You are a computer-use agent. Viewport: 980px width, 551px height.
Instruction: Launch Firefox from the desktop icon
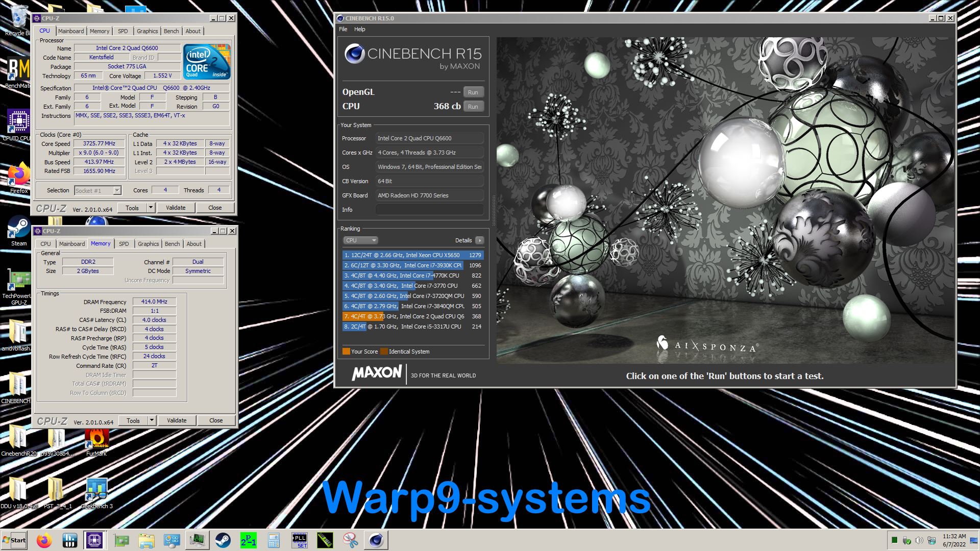tap(18, 178)
